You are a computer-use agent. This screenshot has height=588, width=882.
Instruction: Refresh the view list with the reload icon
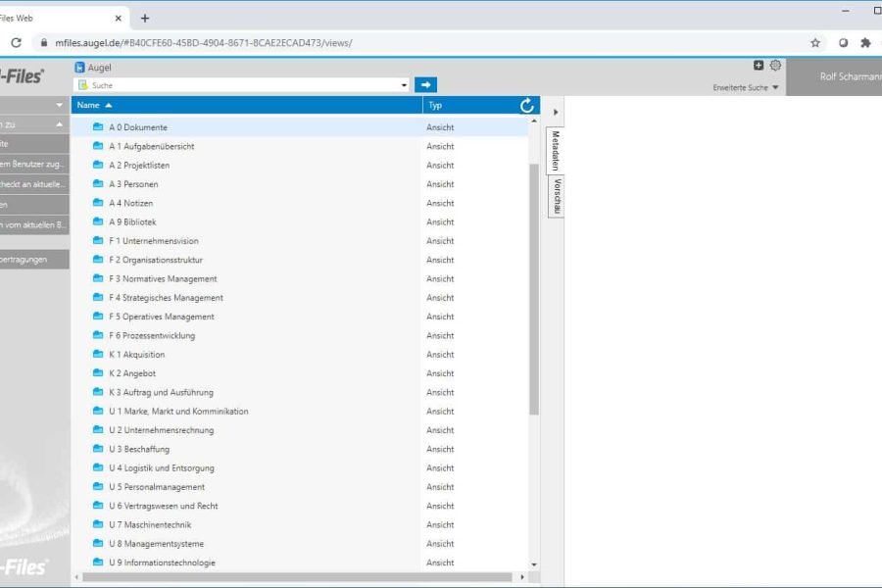(527, 105)
